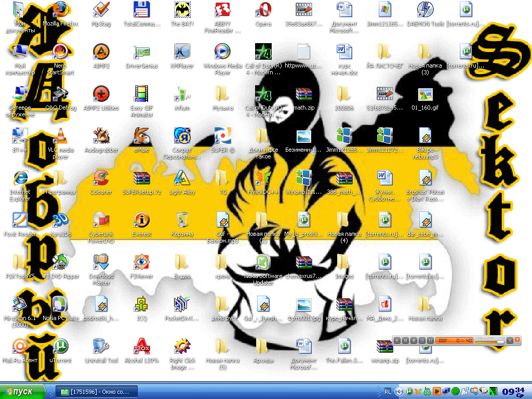Screen dimensions: 532x399
Task: Select the VLC media player cone icon
Action: pyautogui.click(x=60, y=143)
